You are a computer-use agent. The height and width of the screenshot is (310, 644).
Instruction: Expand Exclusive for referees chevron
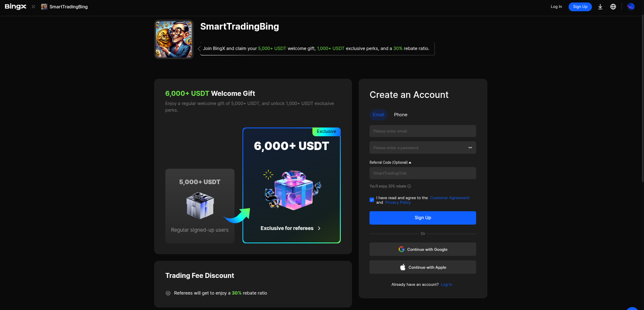pos(319,228)
